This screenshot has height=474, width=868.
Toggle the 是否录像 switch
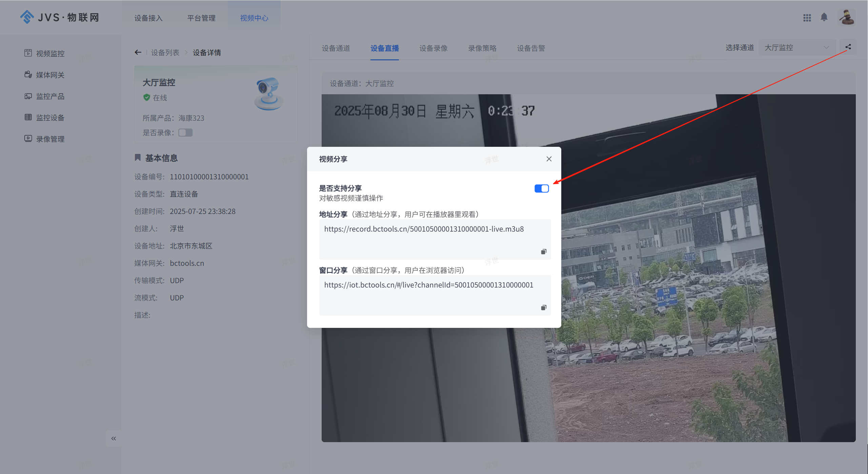[x=185, y=133]
